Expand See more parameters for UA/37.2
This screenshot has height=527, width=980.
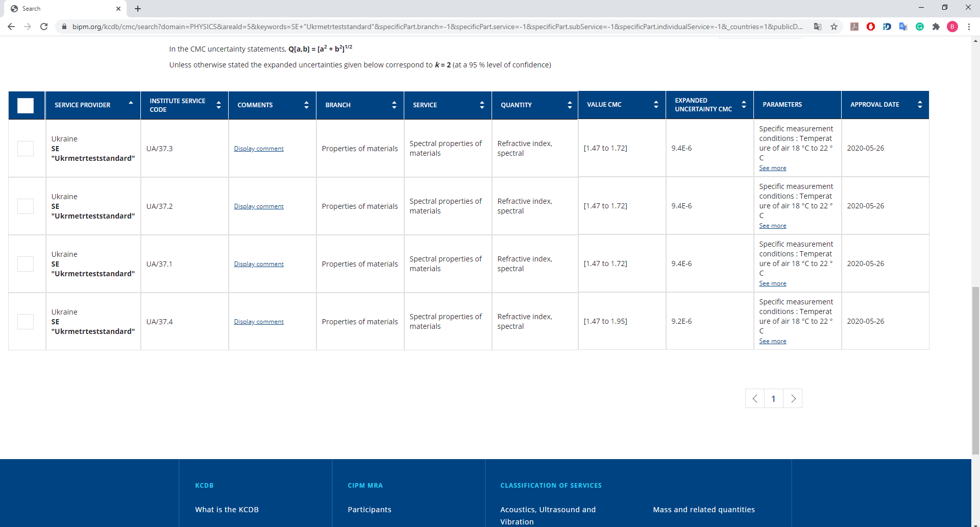[x=772, y=226]
